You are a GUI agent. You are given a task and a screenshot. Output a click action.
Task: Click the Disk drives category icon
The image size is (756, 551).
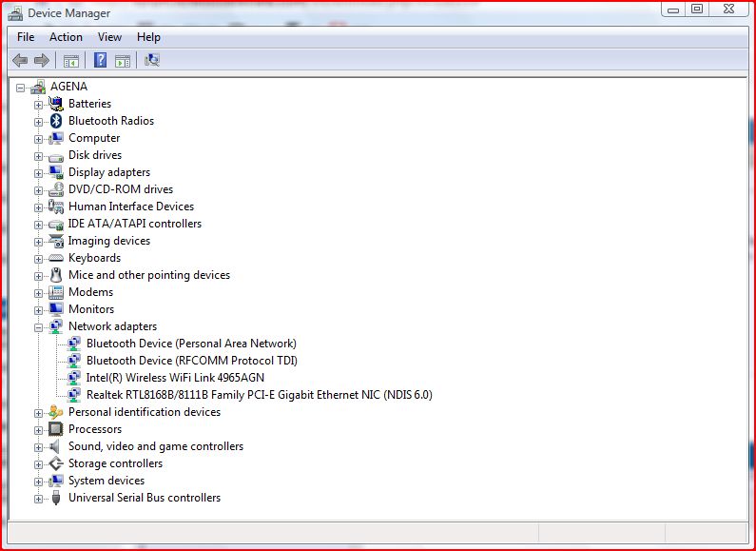pos(56,157)
